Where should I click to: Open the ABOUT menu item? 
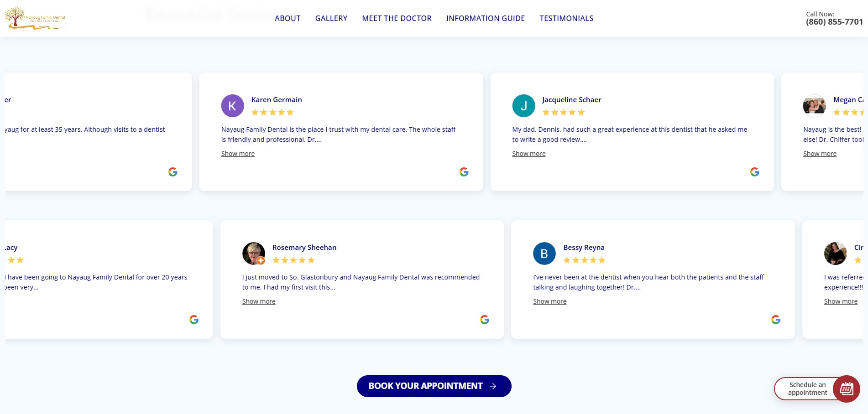(287, 18)
